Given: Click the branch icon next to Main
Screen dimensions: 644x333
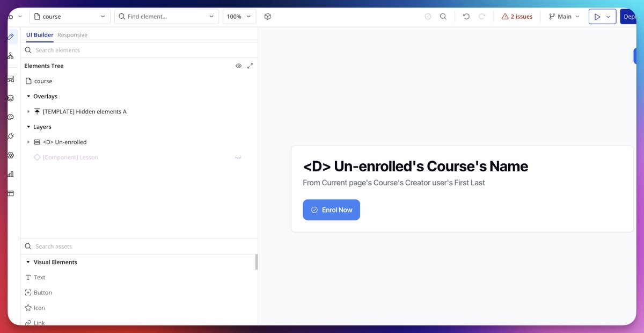Looking at the screenshot, I should click(552, 17).
